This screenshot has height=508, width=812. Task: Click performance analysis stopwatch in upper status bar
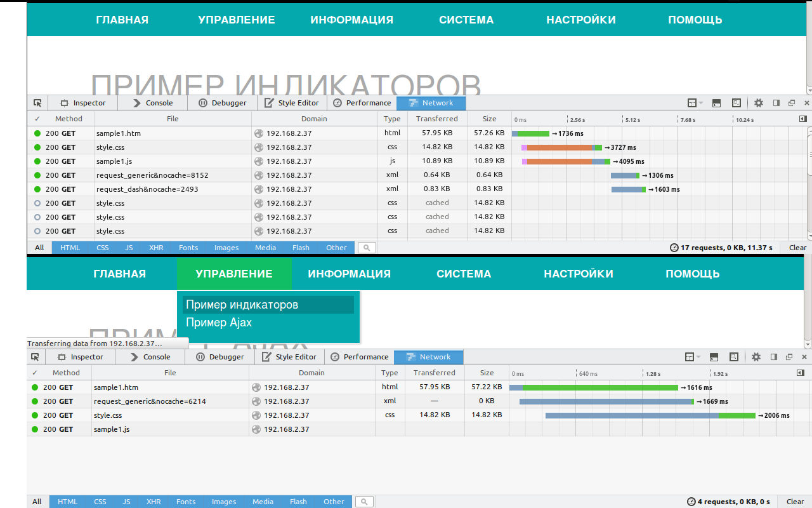pyautogui.click(x=674, y=248)
